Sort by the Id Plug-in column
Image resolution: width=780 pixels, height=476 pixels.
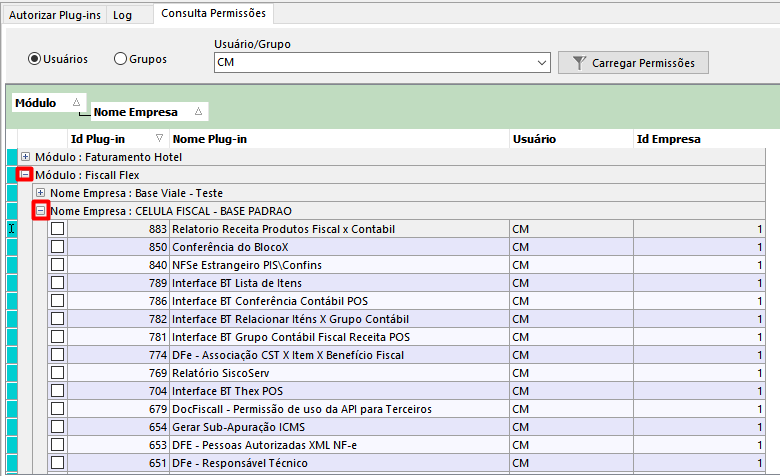[118, 139]
